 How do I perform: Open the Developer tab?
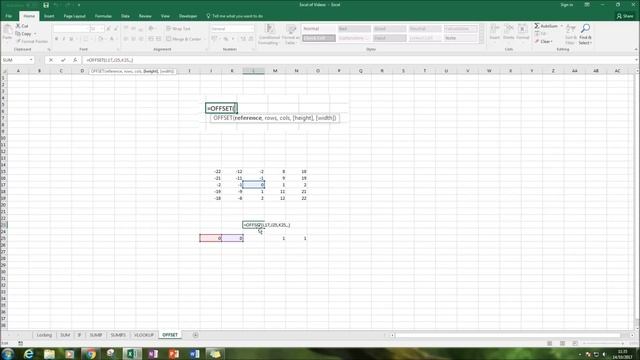(188, 16)
